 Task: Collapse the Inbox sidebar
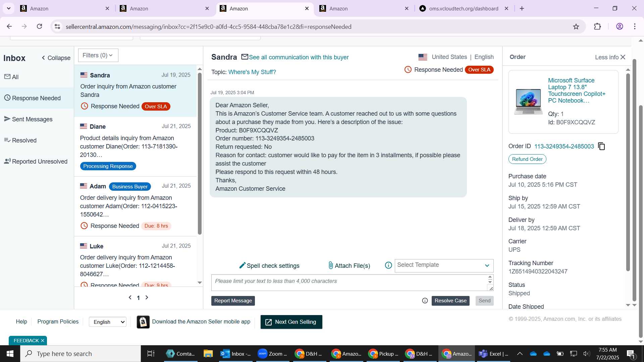tap(56, 58)
